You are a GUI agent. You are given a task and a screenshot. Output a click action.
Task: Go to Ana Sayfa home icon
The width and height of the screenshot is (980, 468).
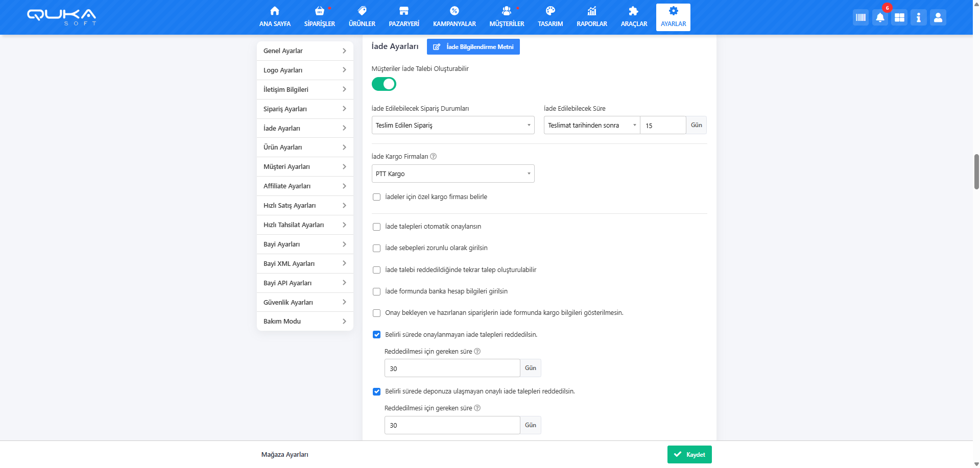[x=275, y=11]
